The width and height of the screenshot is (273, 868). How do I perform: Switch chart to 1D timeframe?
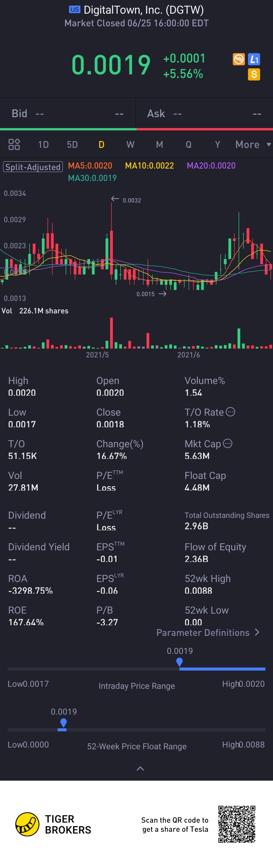click(43, 145)
